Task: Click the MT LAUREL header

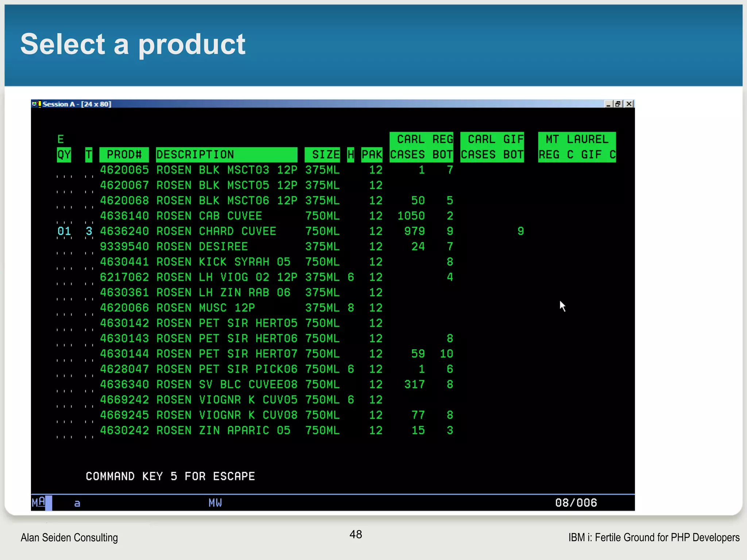Action: [x=577, y=139]
